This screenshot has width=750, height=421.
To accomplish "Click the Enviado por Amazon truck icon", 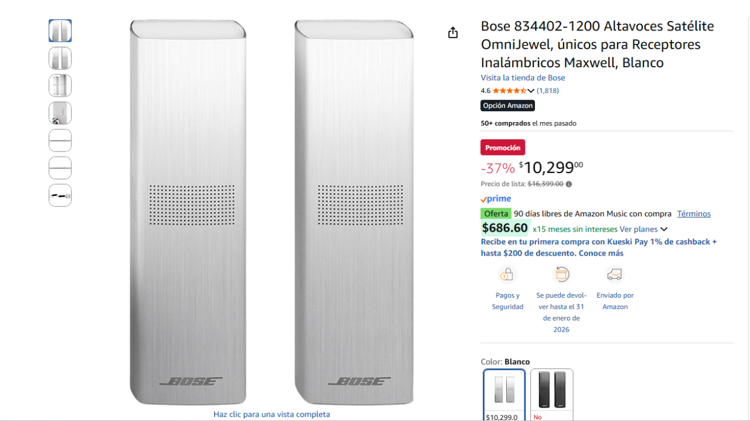I will click(x=614, y=274).
